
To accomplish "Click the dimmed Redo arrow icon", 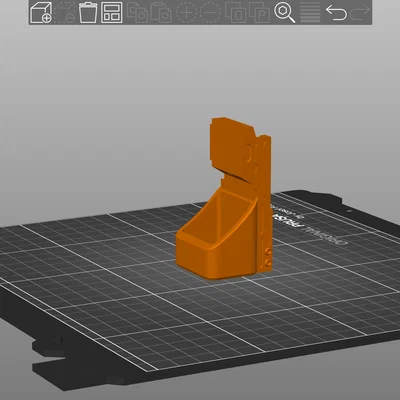I will [360, 13].
